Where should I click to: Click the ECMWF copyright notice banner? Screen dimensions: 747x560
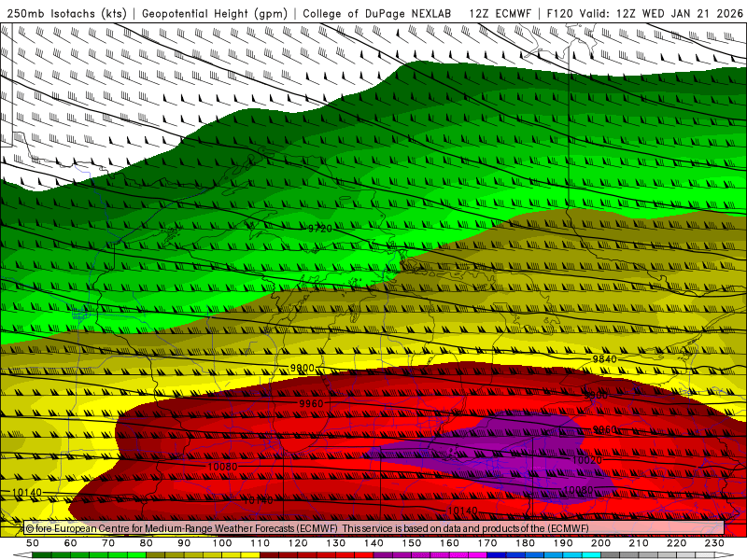pos(374,528)
